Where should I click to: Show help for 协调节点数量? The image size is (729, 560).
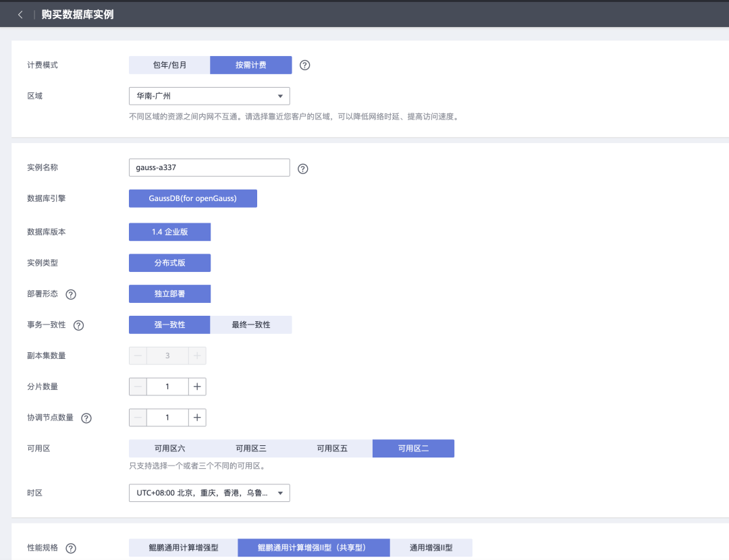[x=86, y=418]
